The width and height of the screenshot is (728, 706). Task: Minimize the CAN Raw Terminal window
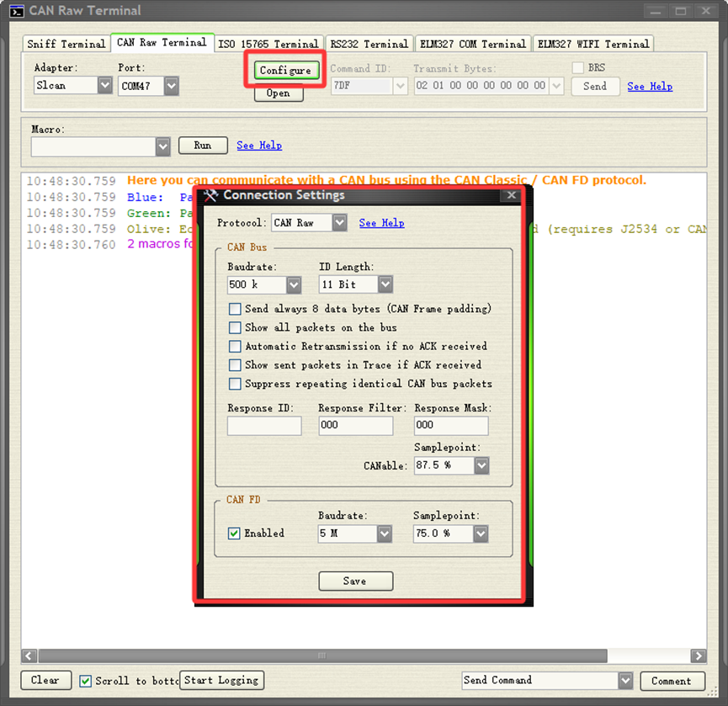(x=656, y=11)
